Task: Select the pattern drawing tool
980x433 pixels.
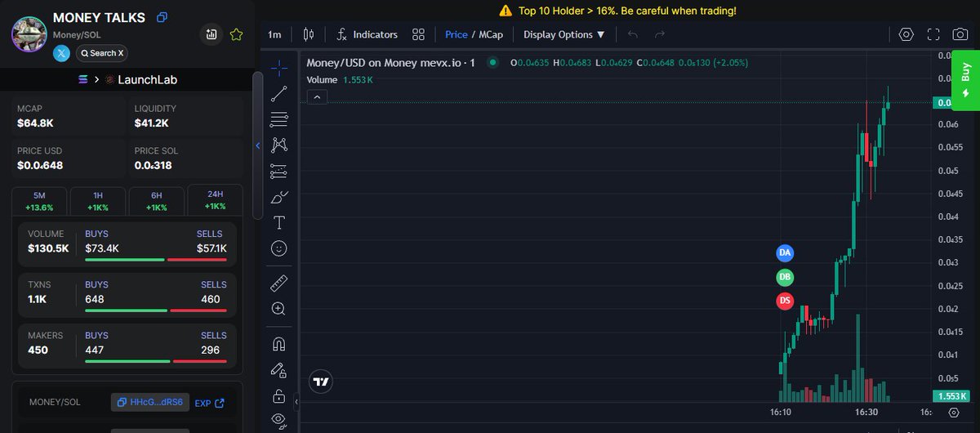Action: tap(279, 145)
